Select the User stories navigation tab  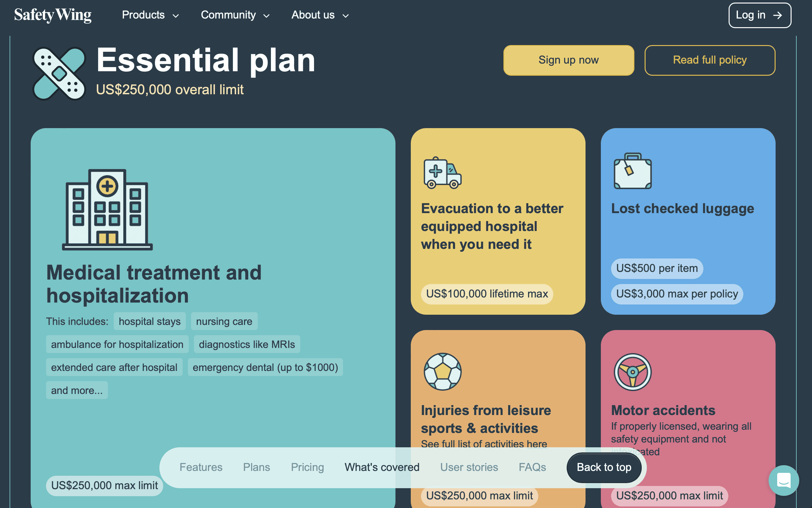[469, 467]
